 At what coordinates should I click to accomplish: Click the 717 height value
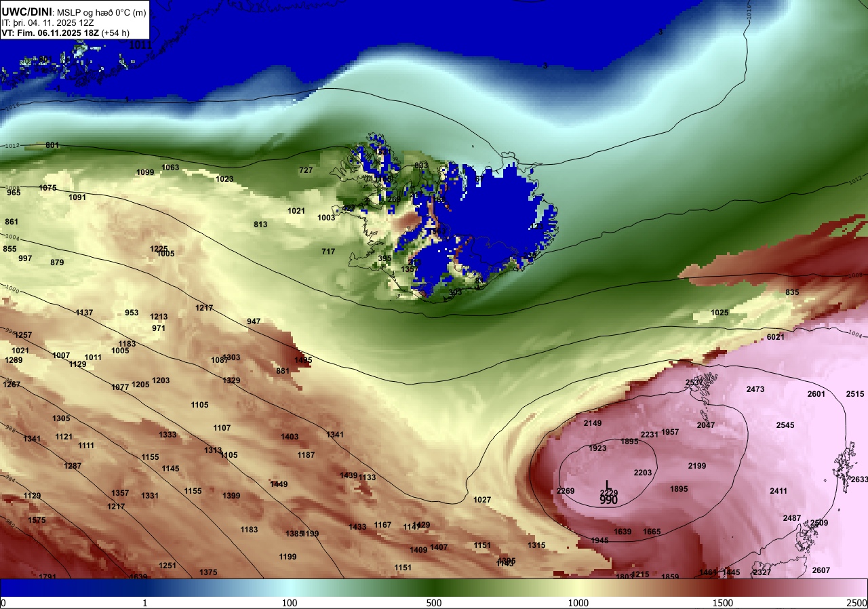pos(328,252)
